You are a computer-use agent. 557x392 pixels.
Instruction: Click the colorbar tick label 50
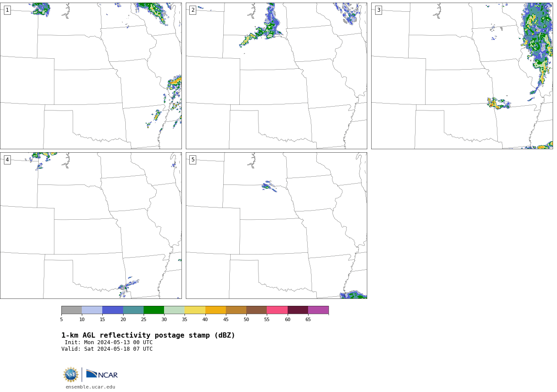click(246, 319)
